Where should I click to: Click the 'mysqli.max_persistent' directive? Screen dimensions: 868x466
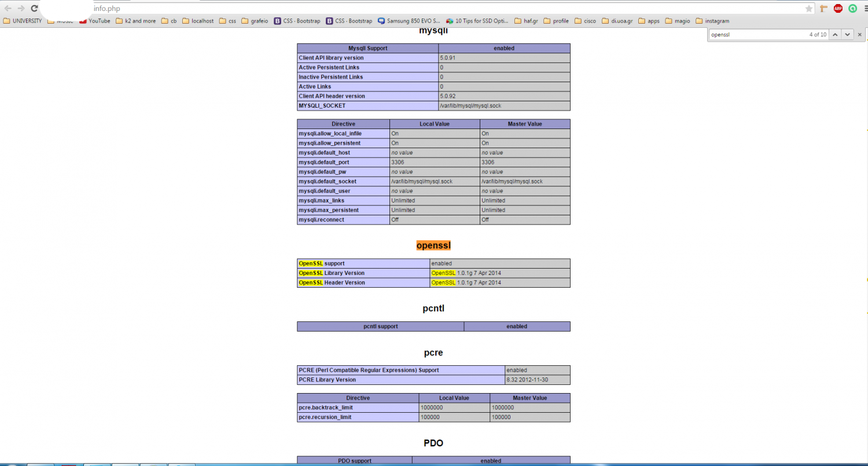coord(343,210)
